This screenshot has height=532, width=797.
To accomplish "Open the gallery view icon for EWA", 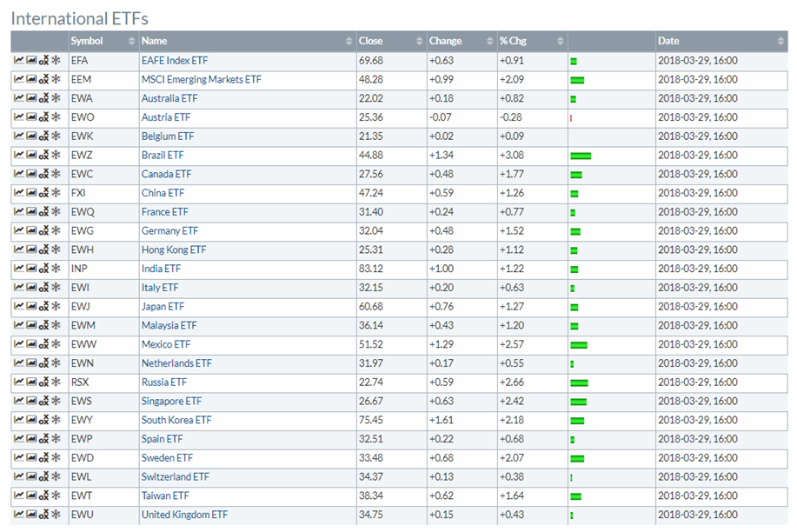I will click(31, 99).
